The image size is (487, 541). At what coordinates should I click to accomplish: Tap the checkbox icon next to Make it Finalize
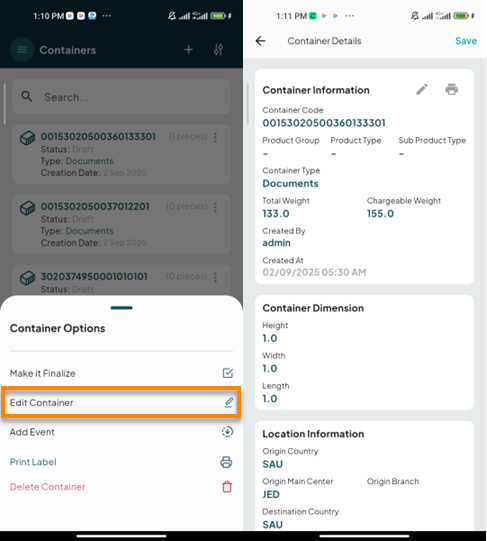228,373
